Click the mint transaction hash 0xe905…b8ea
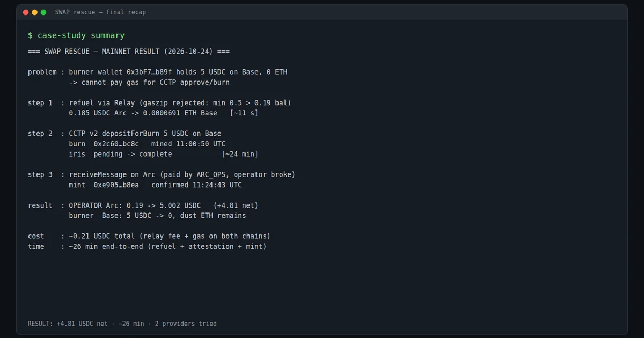 (x=116, y=185)
